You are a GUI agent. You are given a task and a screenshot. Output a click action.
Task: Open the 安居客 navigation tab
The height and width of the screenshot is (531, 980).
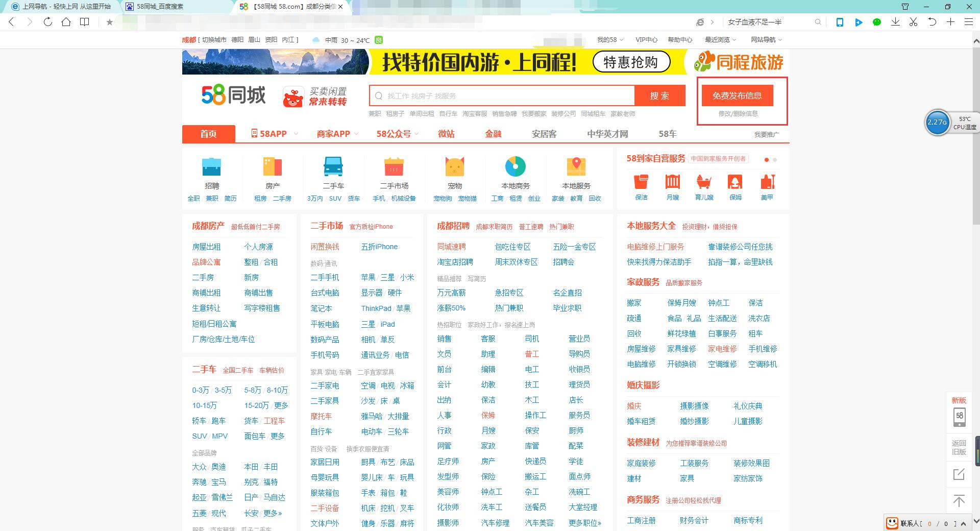544,134
